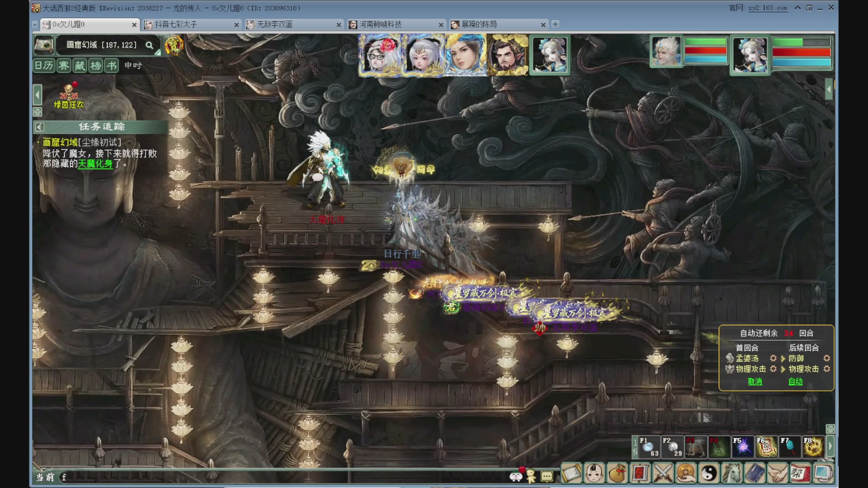The height and width of the screenshot is (488, 868).
Task: Click the yin-yang skills icon
Action: [x=709, y=473]
